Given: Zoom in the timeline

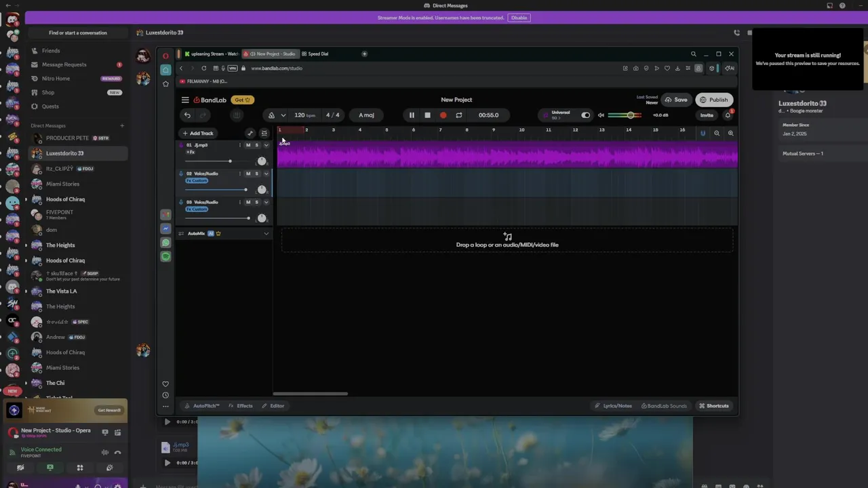Looking at the screenshot, I should click(x=730, y=133).
